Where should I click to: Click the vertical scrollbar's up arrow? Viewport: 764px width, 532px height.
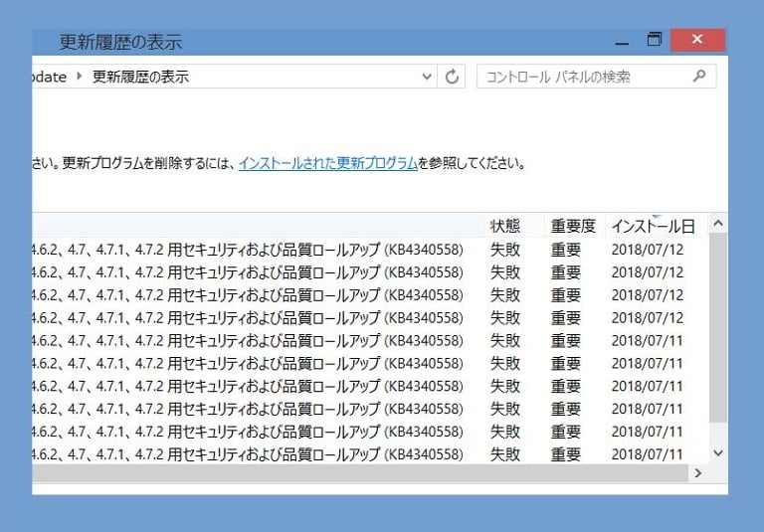pos(719,224)
